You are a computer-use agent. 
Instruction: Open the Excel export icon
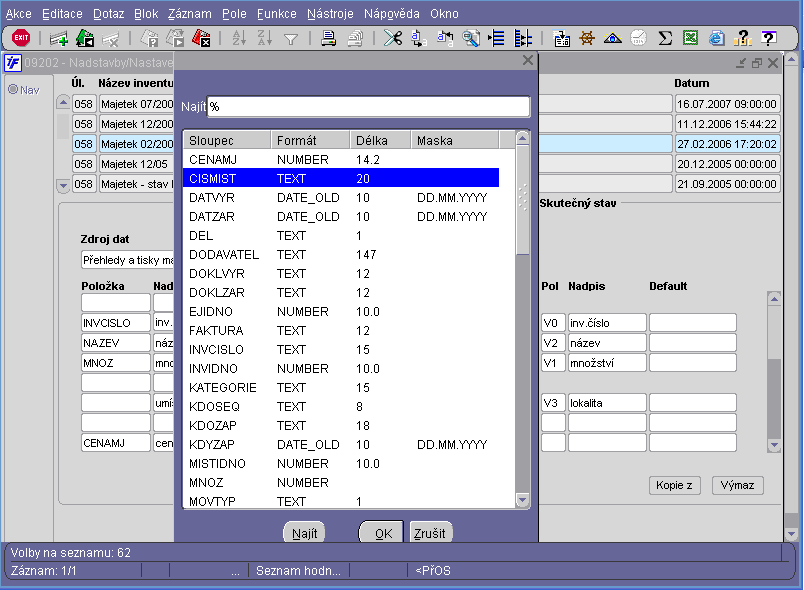point(690,38)
